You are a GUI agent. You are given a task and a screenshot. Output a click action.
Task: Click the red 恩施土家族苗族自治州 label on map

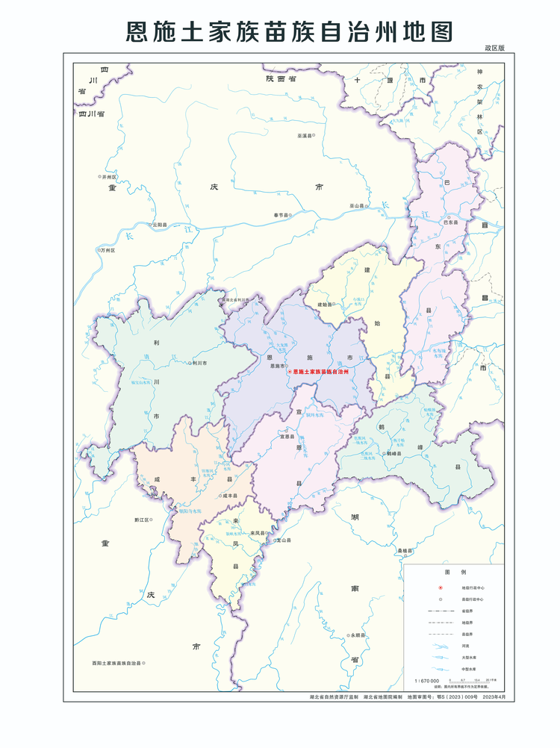321,371
